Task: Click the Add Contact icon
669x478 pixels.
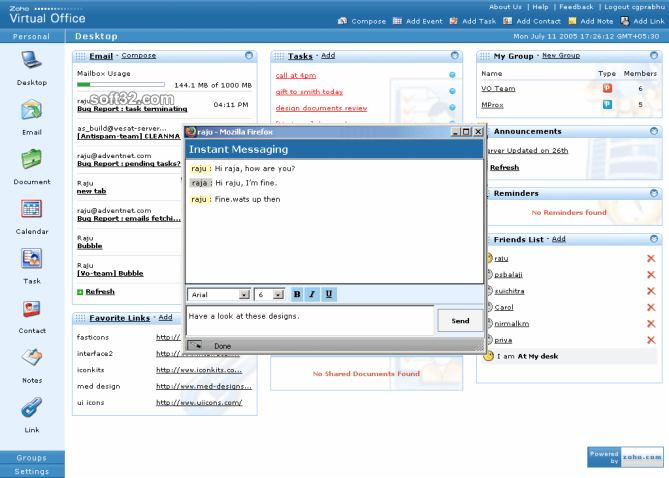Action: pyautogui.click(x=507, y=21)
